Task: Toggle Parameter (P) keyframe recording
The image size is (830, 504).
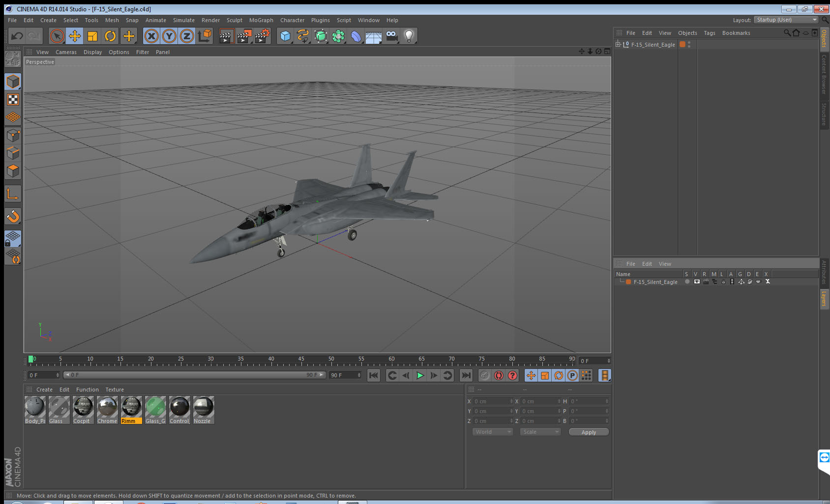Action: (x=572, y=375)
